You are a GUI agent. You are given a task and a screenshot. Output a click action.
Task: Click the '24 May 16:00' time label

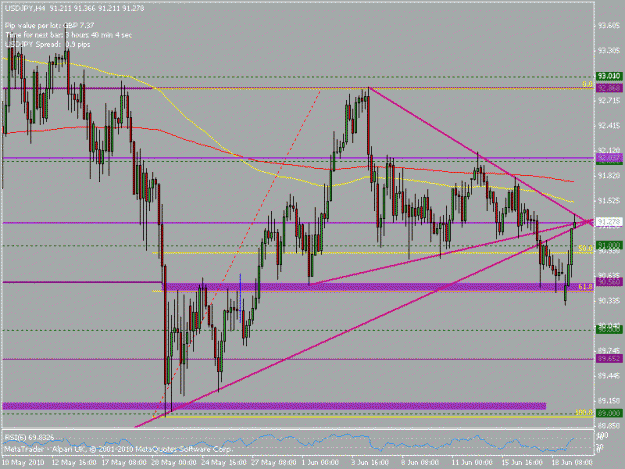point(223,462)
